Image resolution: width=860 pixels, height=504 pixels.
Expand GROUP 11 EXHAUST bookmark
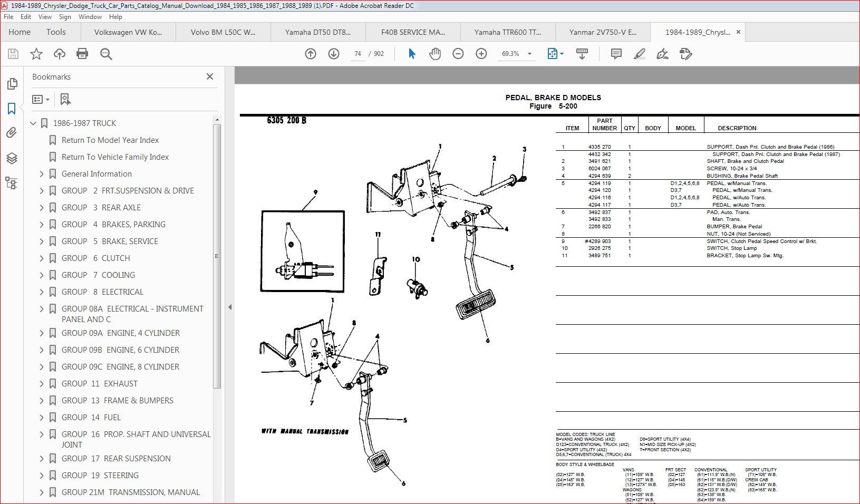pyautogui.click(x=42, y=384)
